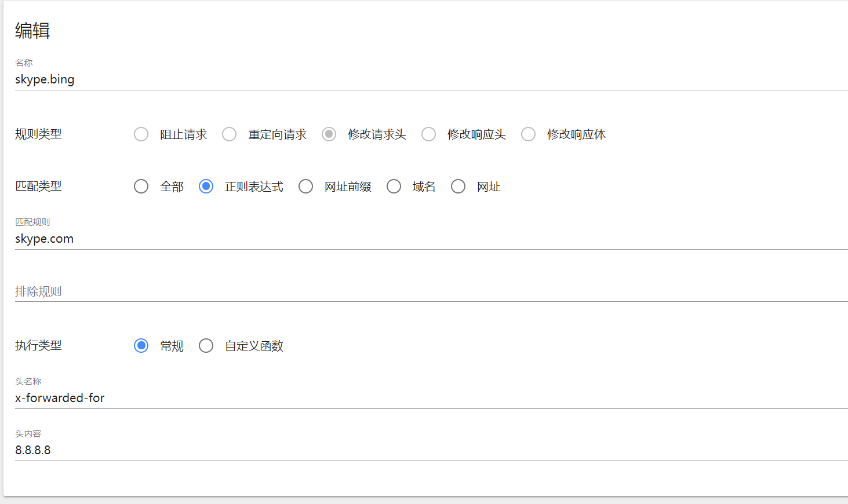Click the 编辑 page heading
848x504 pixels.
click(32, 31)
